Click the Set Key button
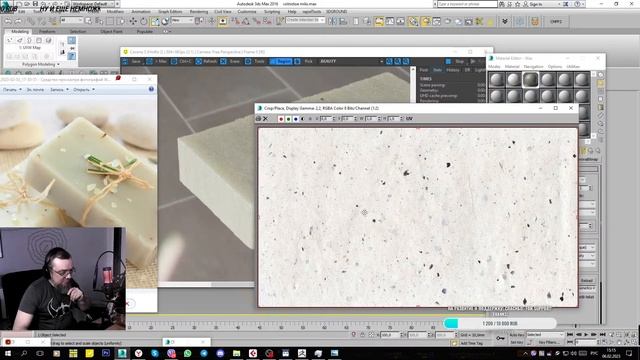Viewport: 640px width, 360px height. [516, 342]
